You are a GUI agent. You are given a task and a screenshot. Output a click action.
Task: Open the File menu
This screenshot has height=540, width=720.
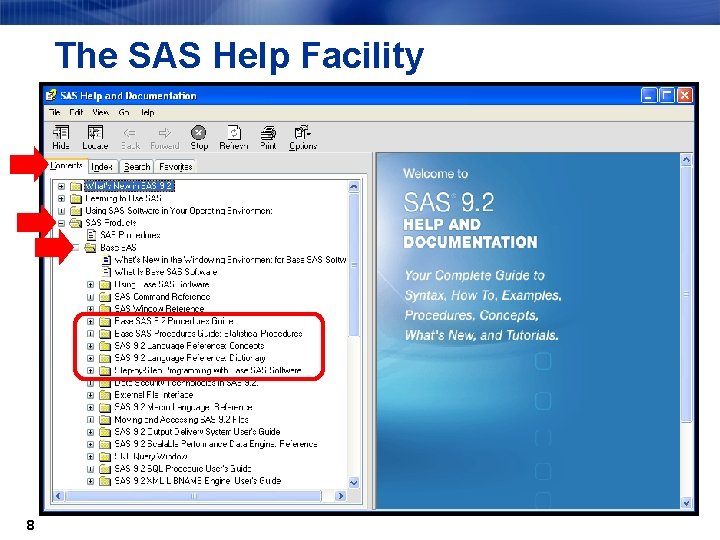coord(55,112)
